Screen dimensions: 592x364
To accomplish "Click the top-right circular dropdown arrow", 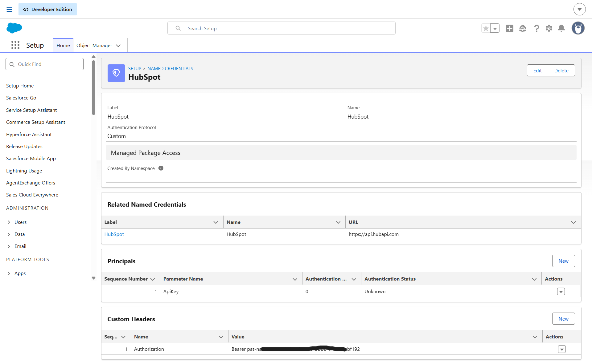I will click(x=580, y=9).
